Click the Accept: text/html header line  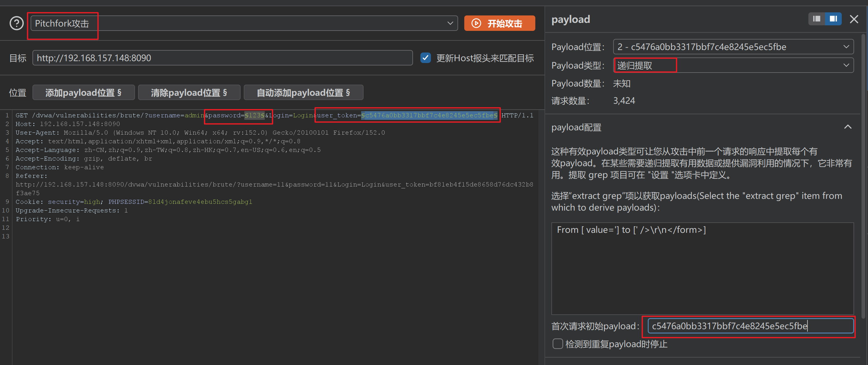[x=158, y=141]
